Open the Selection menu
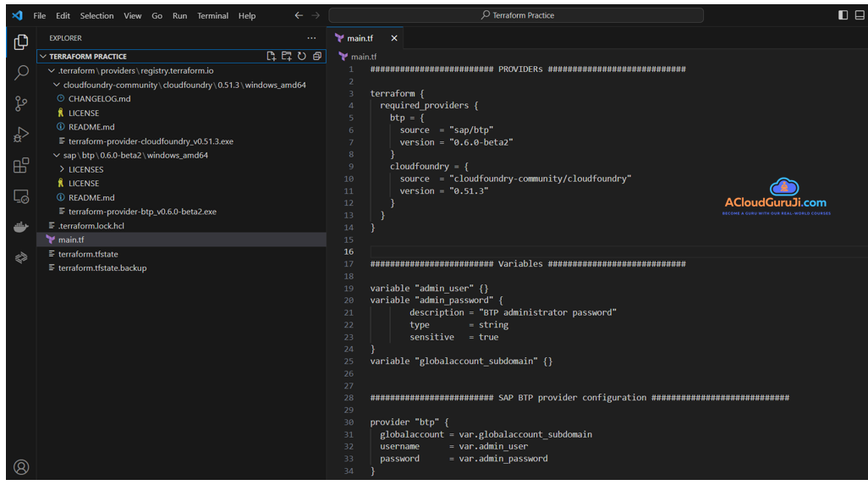Screen dimensions: 868x485 (x=96, y=15)
